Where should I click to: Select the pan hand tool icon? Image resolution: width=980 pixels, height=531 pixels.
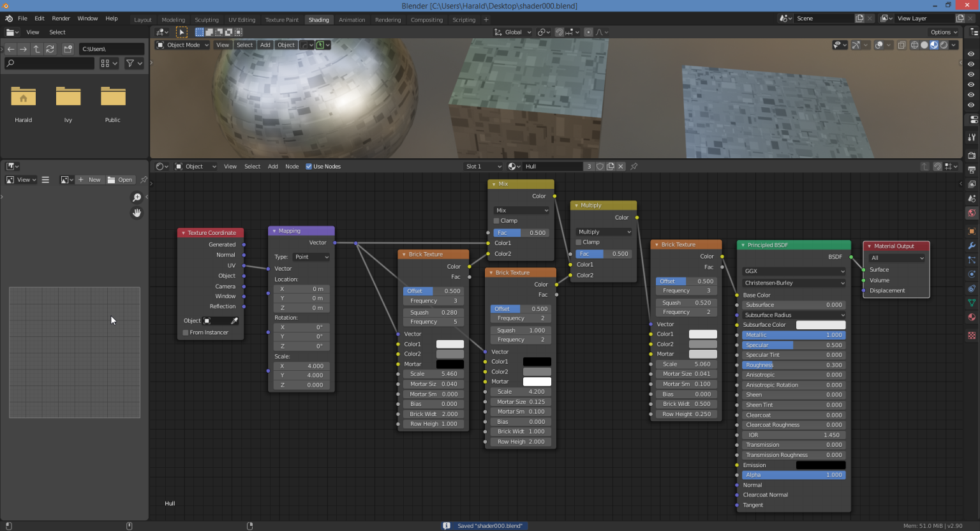point(137,213)
